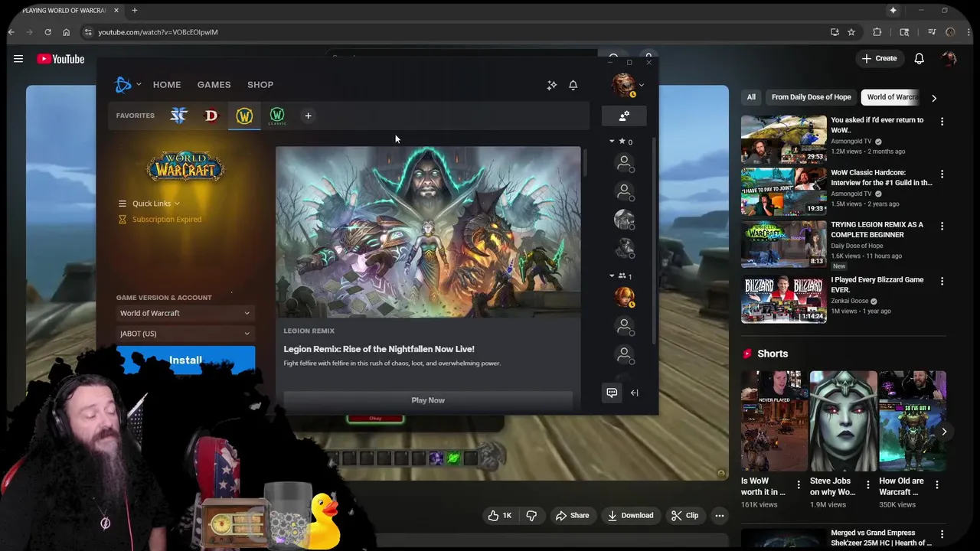The height and width of the screenshot is (551, 980).
Task: Open YouTube hamburger guide menu
Action: tap(18, 59)
